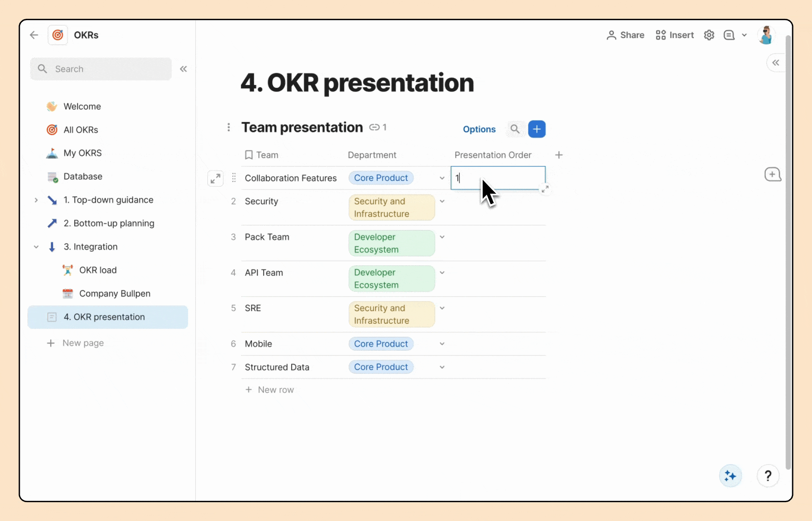Open the AI assistant sparkle button

(x=730, y=477)
